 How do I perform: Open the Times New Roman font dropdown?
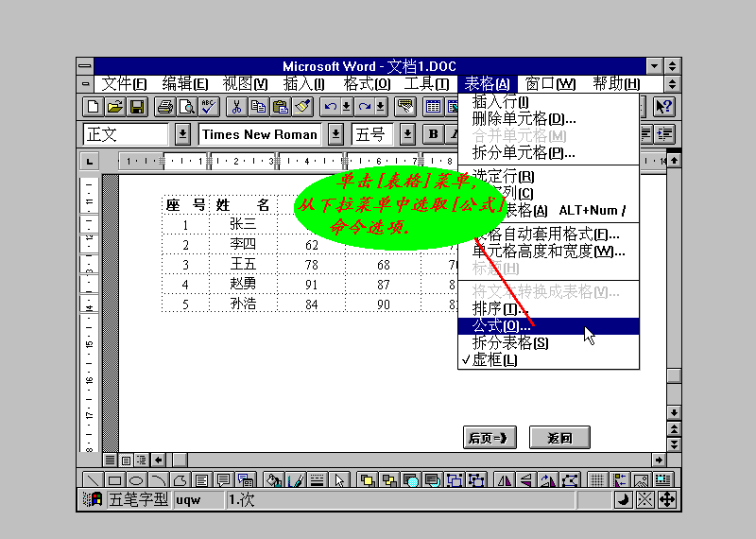point(335,134)
